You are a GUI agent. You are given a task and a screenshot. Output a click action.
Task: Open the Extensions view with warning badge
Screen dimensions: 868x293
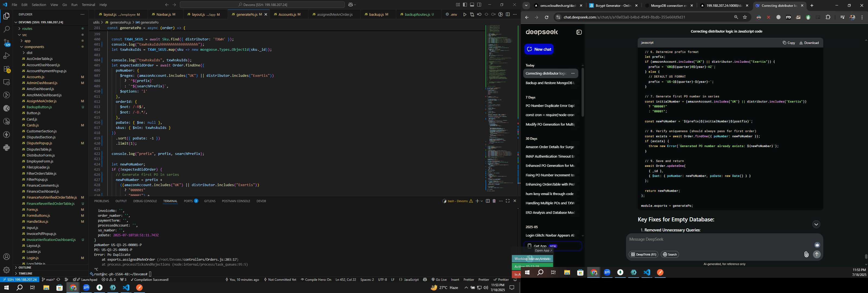pos(7,69)
